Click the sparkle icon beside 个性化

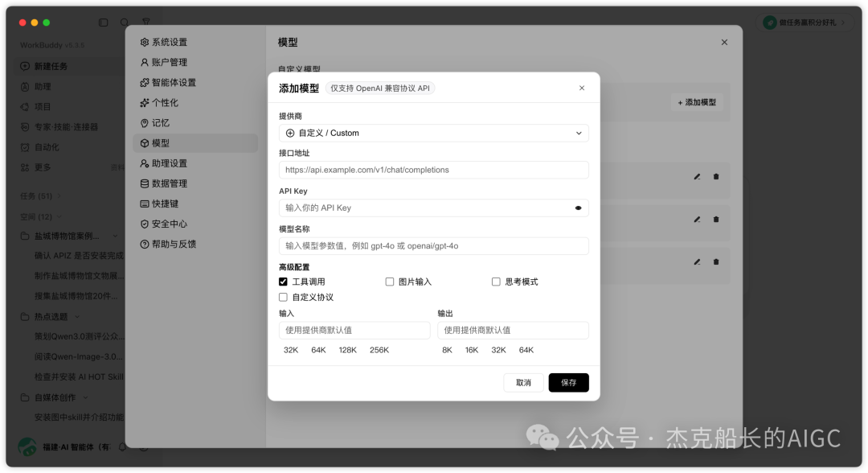point(145,102)
